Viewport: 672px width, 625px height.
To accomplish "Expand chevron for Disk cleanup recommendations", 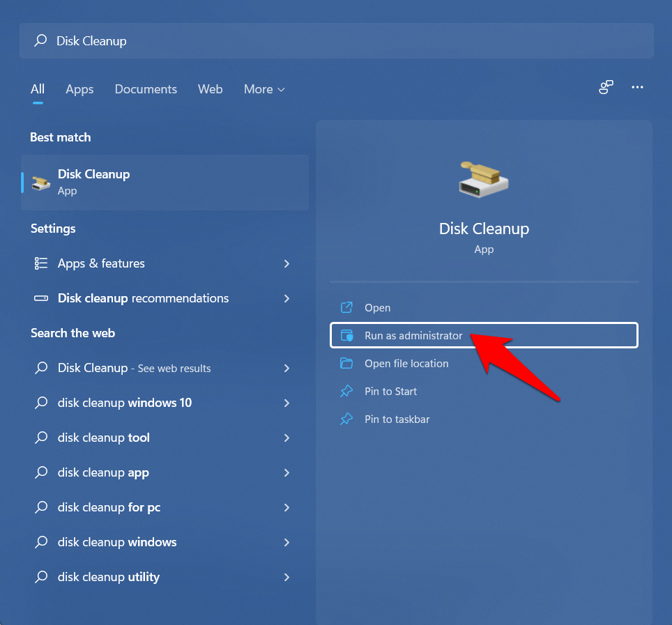I will click(x=287, y=298).
